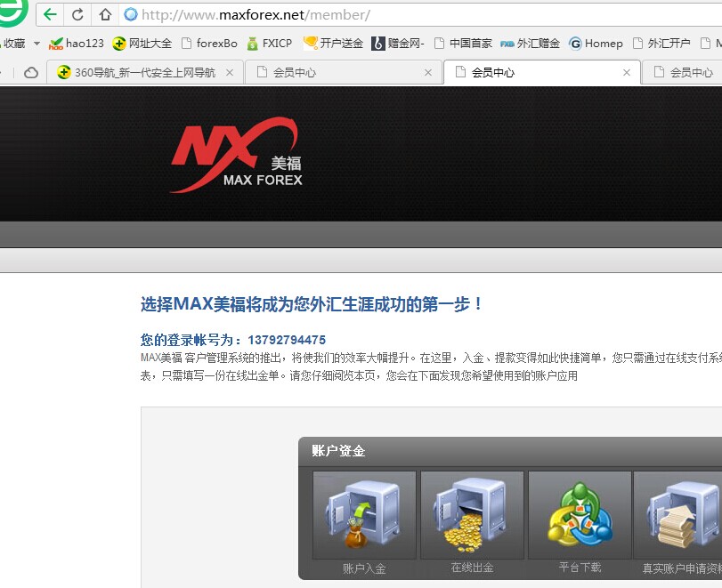
Task: Open the 外汇开户 bookmark
Action: coord(661,44)
